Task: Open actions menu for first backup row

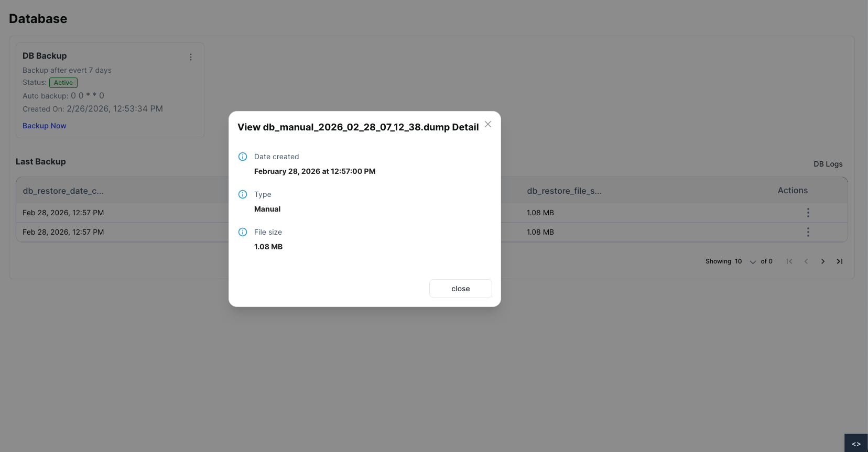Action: click(808, 213)
